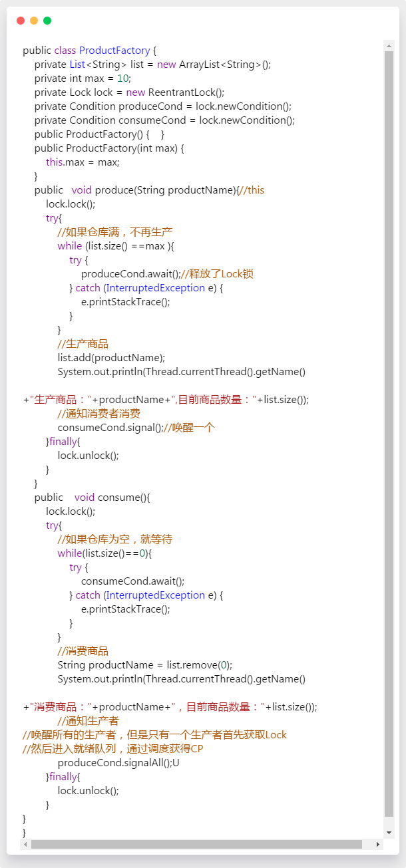Click the 'public void consume(){' line
Screen dimensions: 406x868
point(93,498)
